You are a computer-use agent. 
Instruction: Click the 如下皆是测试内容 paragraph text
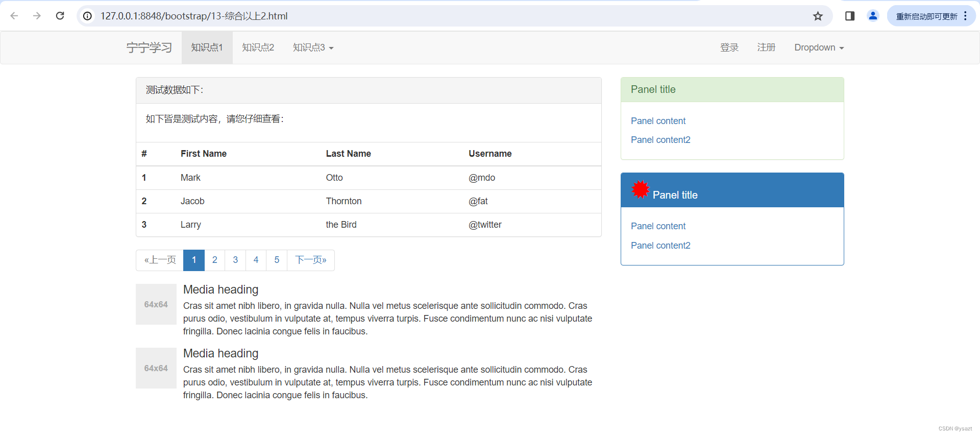tap(215, 119)
